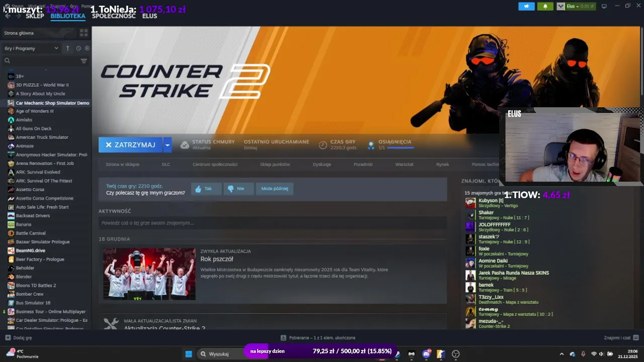Open Discord from the taskbar
The image size is (644, 362).
(x=427, y=353)
